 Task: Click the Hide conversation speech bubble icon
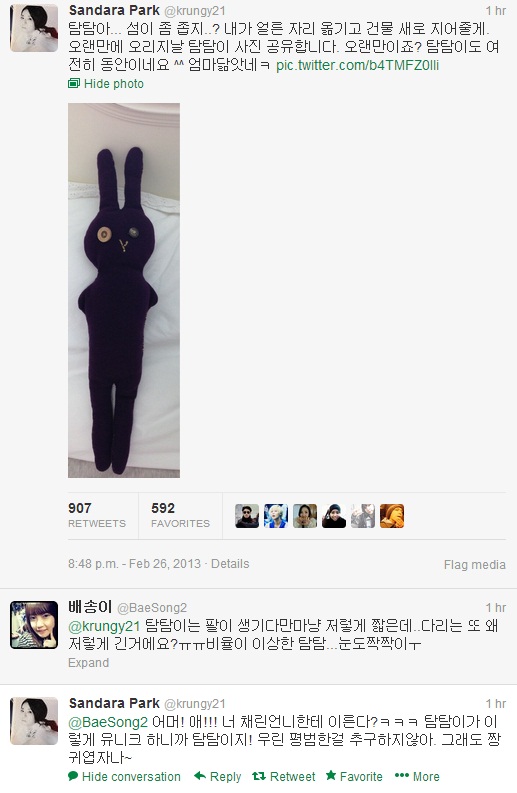(x=73, y=776)
